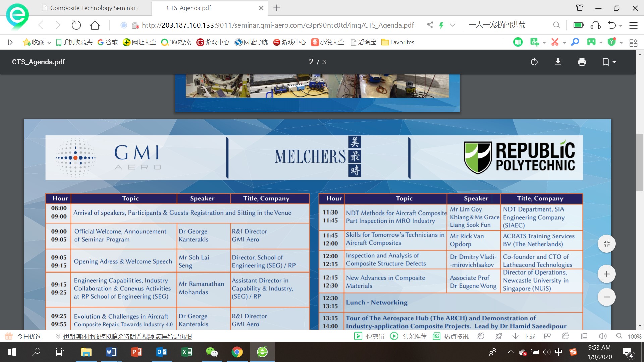This screenshot has height=362, width=644.
Task: Open 今日优选 in status bar
Action: coord(23,336)
